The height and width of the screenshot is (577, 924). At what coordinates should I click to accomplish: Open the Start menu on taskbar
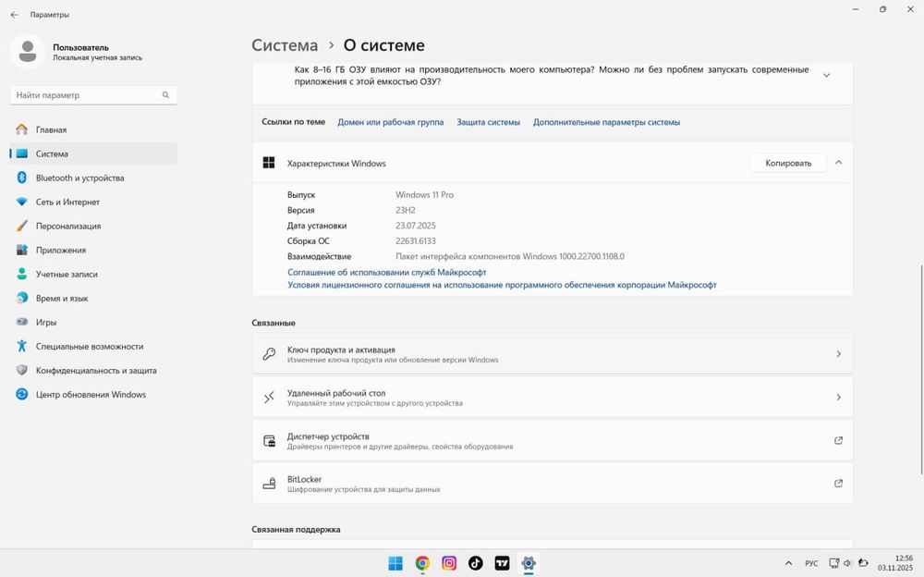[x=395, y=563]
